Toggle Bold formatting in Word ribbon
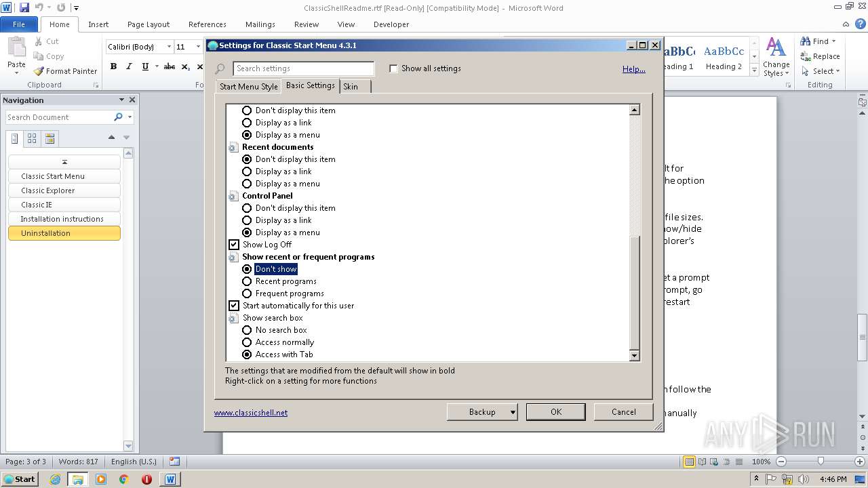868x488 pixels. [x=113, y=66]
